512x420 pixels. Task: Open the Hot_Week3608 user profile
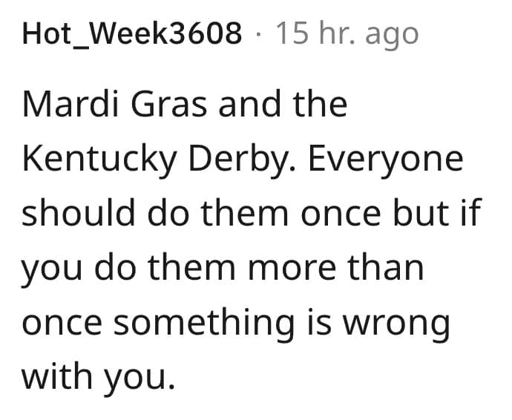click(x=133, y=33)
